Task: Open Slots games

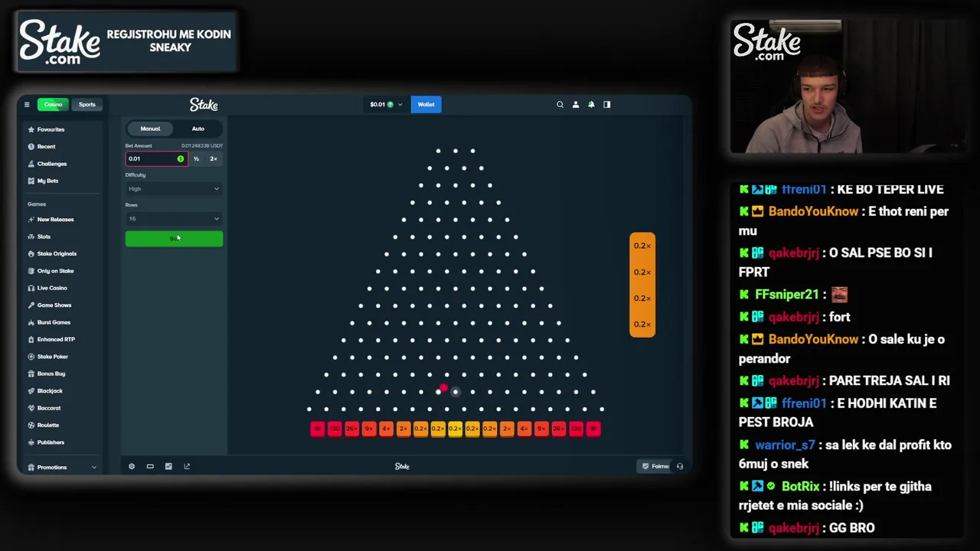Action: pyautogui.click(x=44, y=236)
